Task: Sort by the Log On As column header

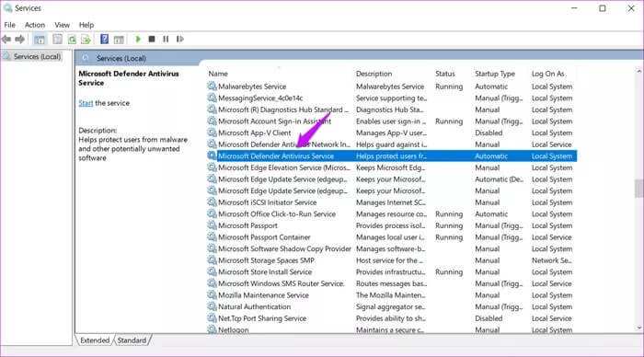Action: click(x=548, y=74)
